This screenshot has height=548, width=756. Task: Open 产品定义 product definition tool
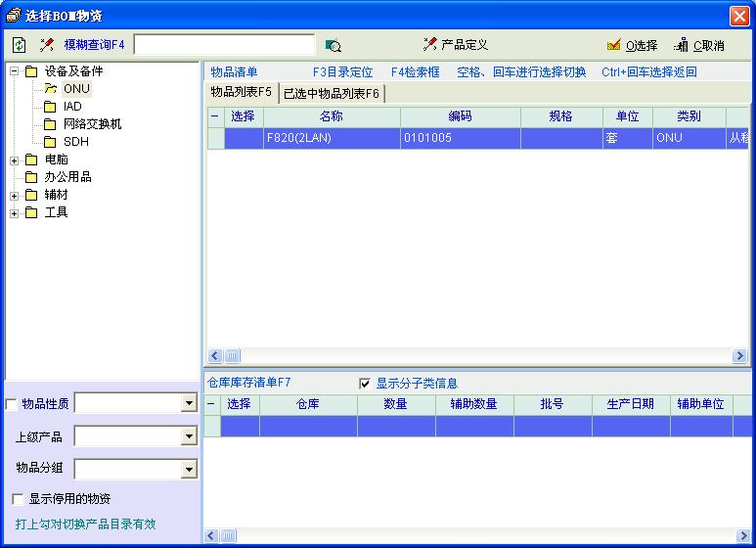456,45
